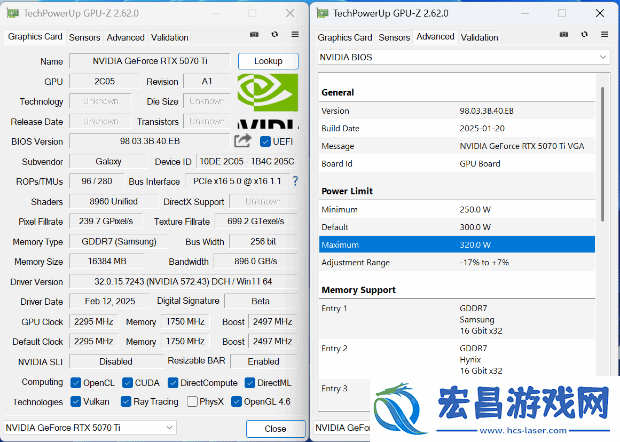The image size is (620, 442).
Task: Click the BIOS export share icon
Action: 242,141
